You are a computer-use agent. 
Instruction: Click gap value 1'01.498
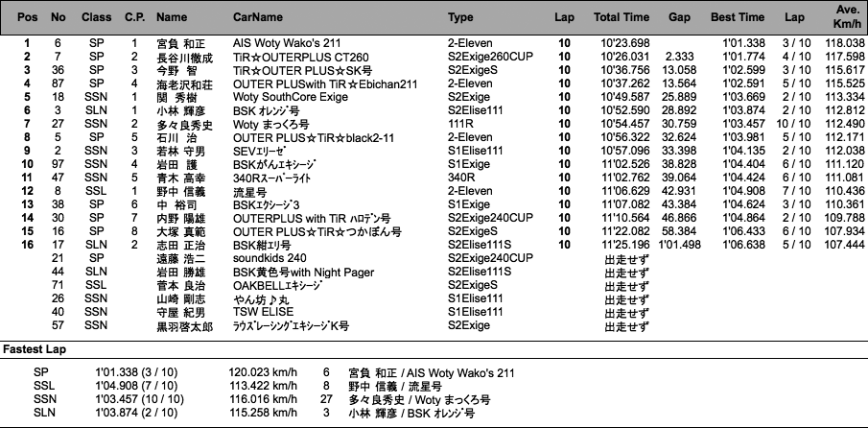(x=679, y=246)
